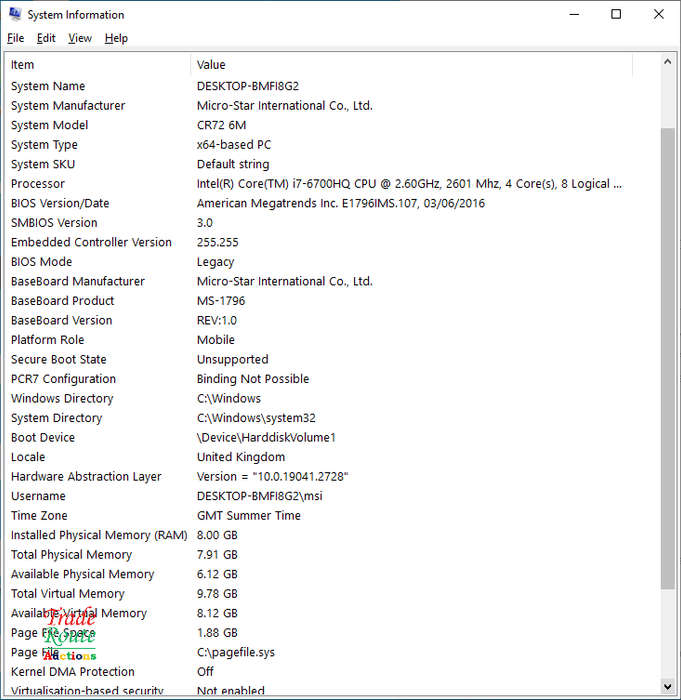This screenshot has width=681, height=700.
Task: Click the Intel Core i7-6700HQ value
Action: 409,184
